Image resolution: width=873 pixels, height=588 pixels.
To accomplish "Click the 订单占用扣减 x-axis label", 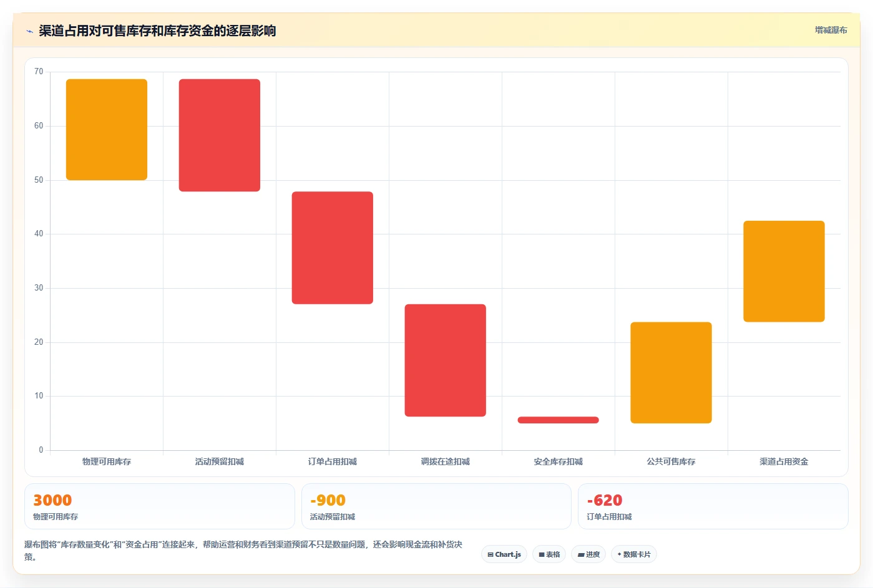I will point(333,461).
